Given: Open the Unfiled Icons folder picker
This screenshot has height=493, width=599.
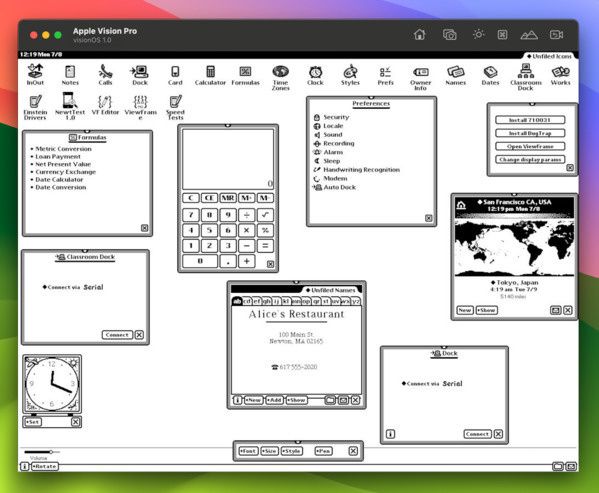Looking at the screenshot, I should coord(549,56).
